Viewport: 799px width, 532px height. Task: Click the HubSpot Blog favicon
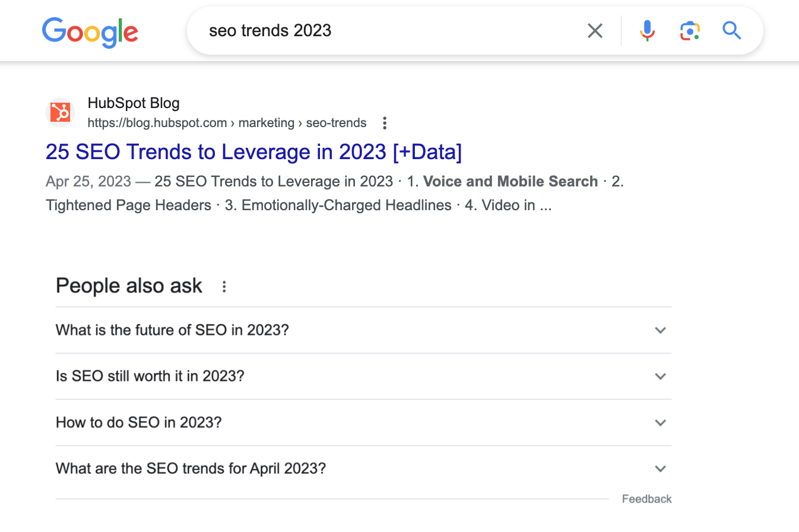click(60, 112)
